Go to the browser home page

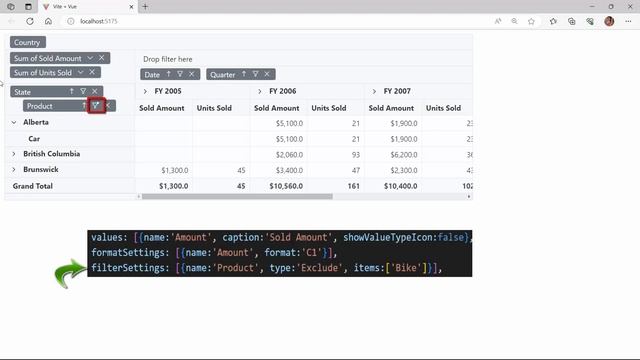[x=48, y=21]
